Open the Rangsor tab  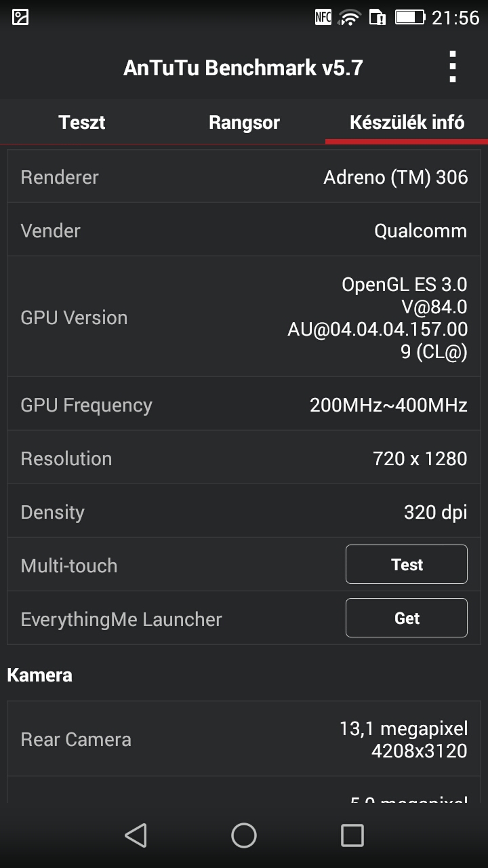244,123
